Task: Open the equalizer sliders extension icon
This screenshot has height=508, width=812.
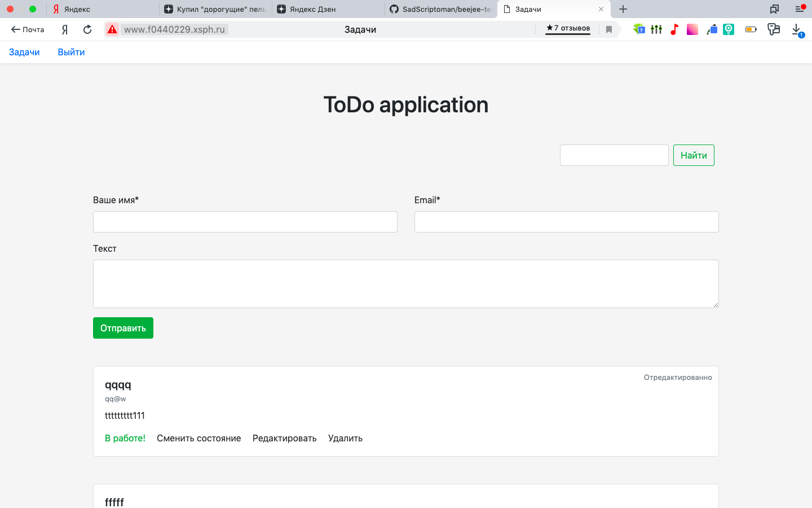Action: pyautogui.click(x=656, y=29)
